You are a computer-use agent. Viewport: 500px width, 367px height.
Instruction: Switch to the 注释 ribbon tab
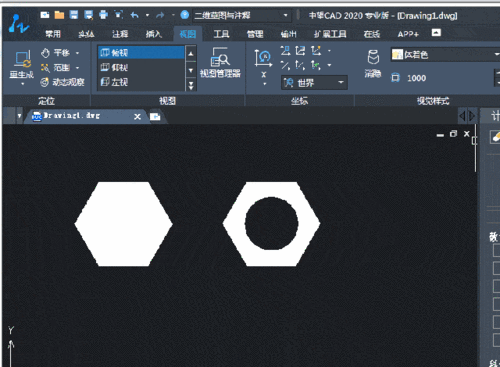point(120,34)
